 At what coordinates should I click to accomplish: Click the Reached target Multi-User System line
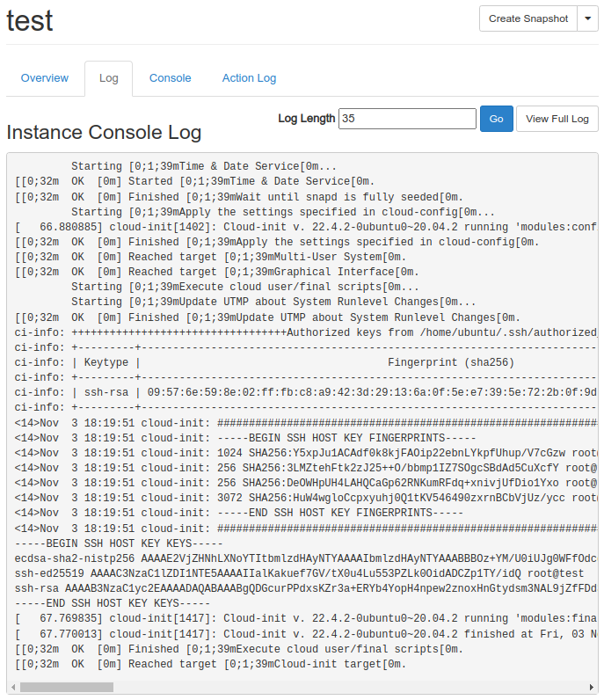(x=210, y=257)
